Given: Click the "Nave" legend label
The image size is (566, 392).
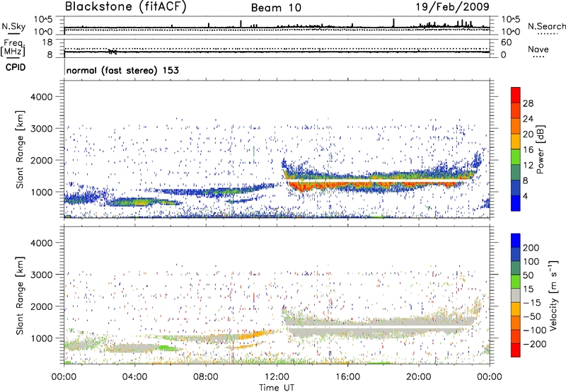Looking at the screenshot, I should pos(538,49).
